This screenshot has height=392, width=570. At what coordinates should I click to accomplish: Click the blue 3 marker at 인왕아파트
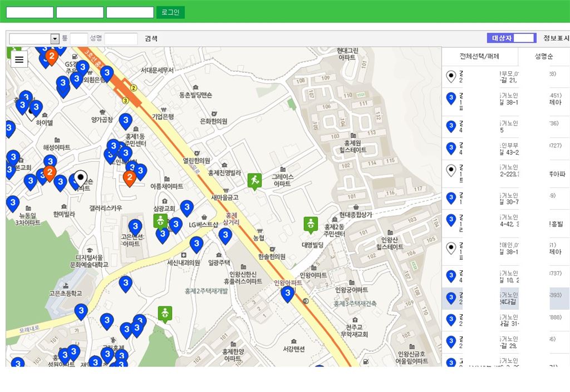click(287, 292)
